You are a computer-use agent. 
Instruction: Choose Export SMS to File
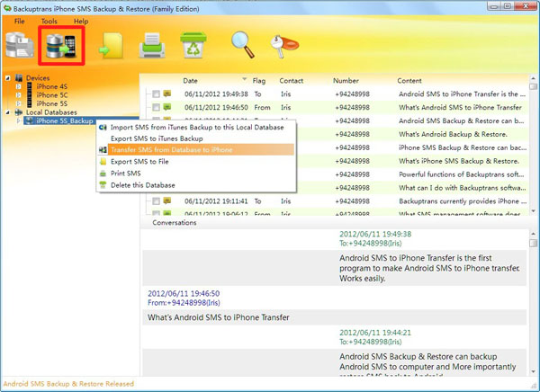pyautogui.click(x=195, y=162)
